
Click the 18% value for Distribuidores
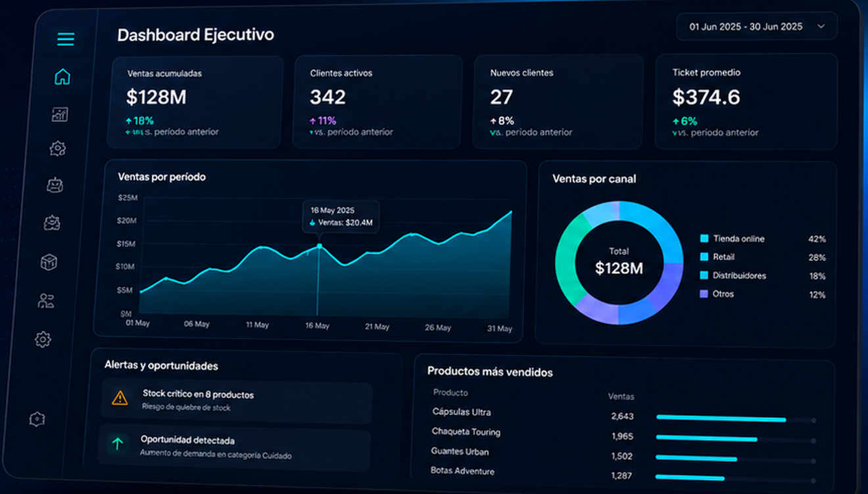817,277
